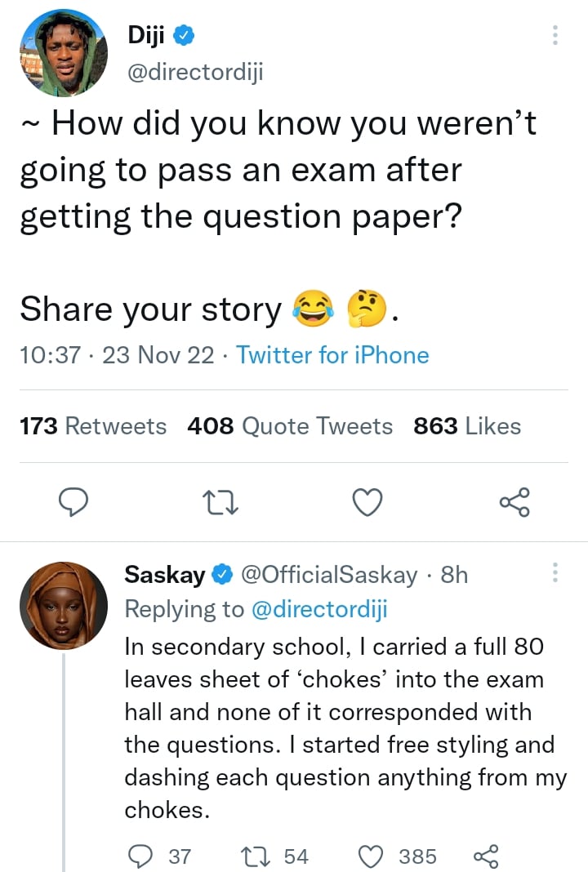Share Diji's main tweet
The width and height of the screenshot is (588, 872).
click(514, 502)
